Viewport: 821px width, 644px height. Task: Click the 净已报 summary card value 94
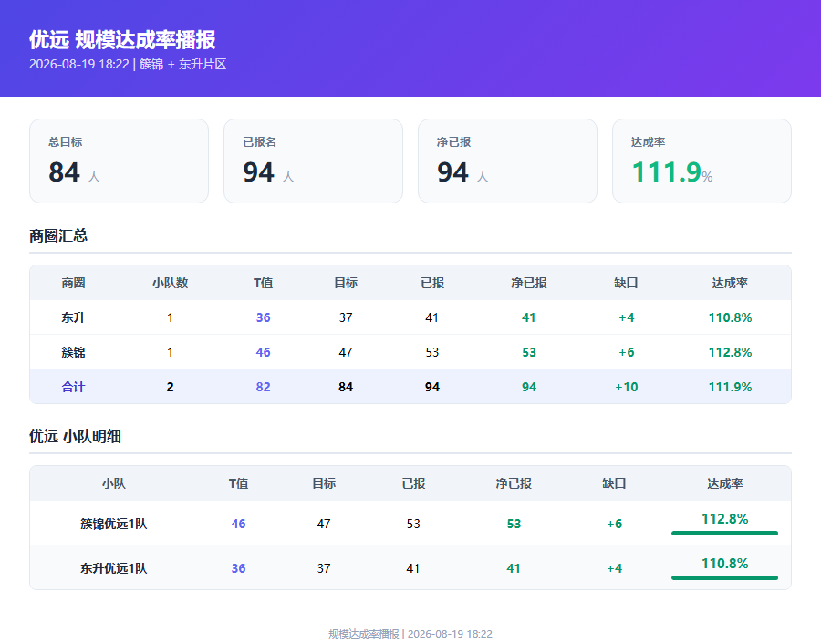click(452, 172)
